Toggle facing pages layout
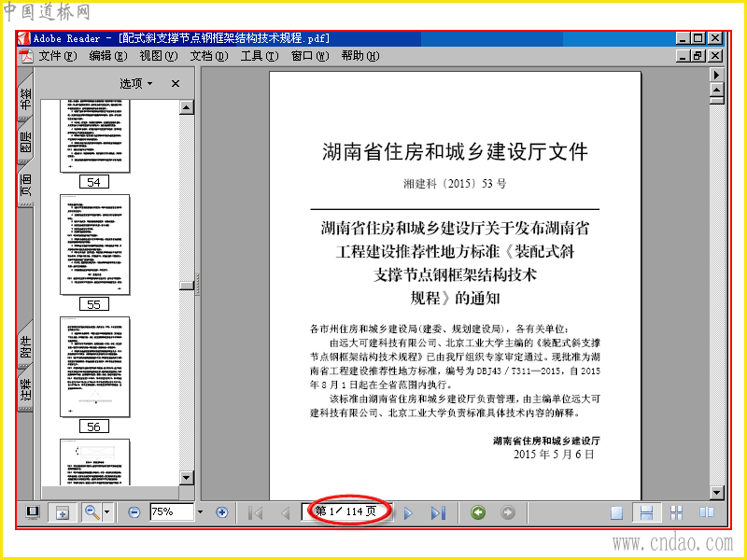The width and height of the screenshot is (747, 560). pos(707,512)
